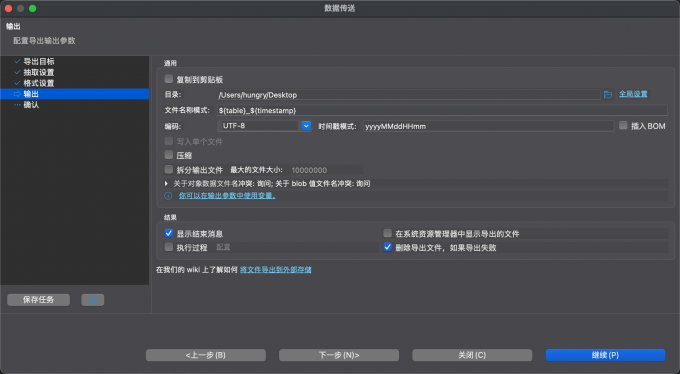
Task: Toggle the 拆分输出文件 checkbox
Action: 169,169
